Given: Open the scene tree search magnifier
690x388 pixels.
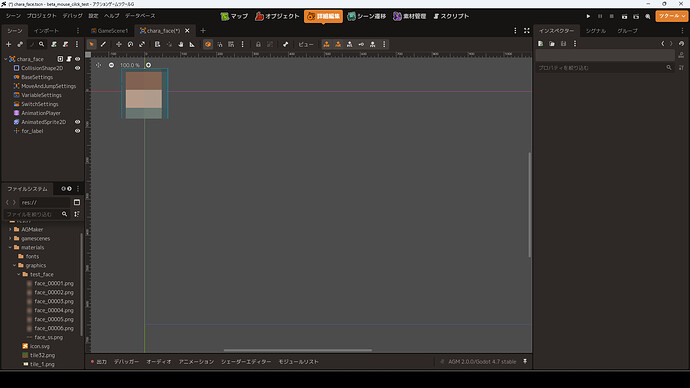Looking at the screenshot, I should tap(41, 44).
